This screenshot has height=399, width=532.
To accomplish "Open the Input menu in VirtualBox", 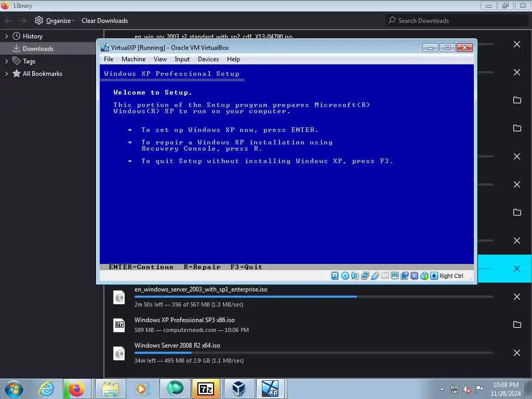I will click(x=182, y=59).
